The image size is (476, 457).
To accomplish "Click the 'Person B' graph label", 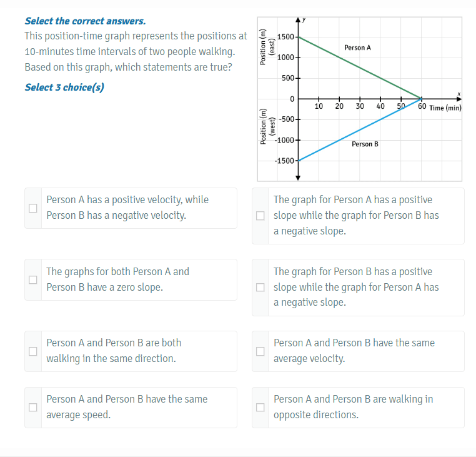I will click(x=365, y=144).
